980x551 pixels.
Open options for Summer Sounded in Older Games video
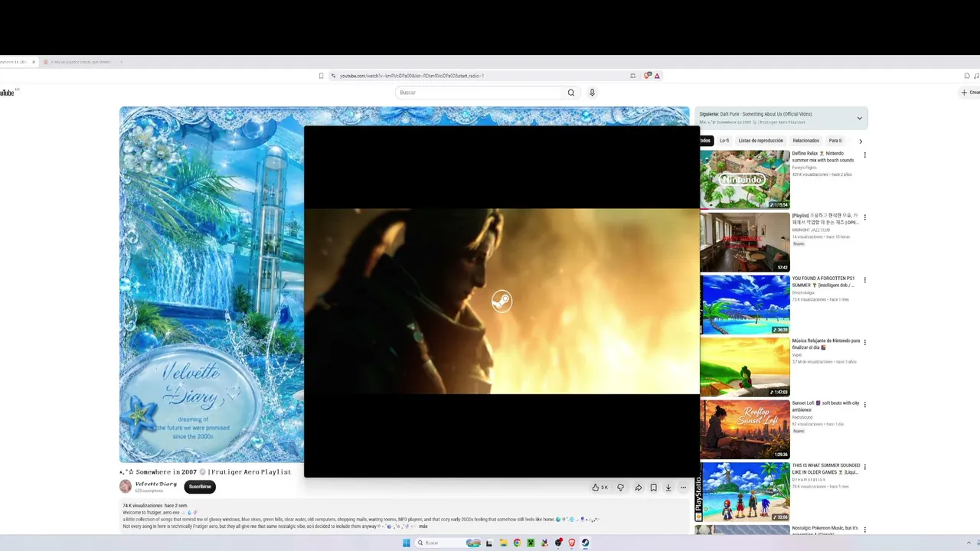(865, 468)
